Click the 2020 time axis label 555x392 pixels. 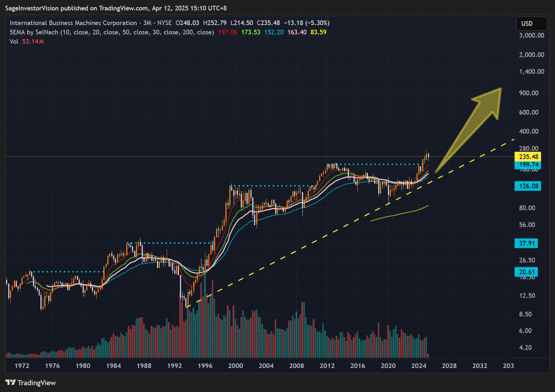pyautogui.click(x=388, y=366)
